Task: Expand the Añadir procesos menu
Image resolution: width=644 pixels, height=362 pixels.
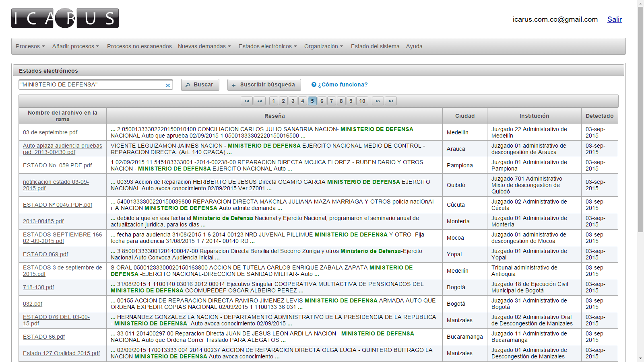Action: tap(76, 46)
